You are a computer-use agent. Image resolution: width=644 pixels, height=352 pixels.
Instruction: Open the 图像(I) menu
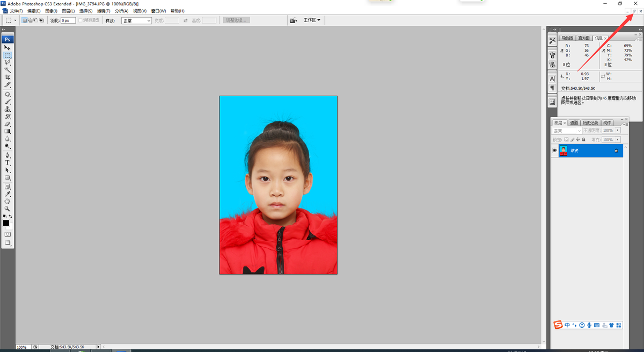[x=51, y=11]
